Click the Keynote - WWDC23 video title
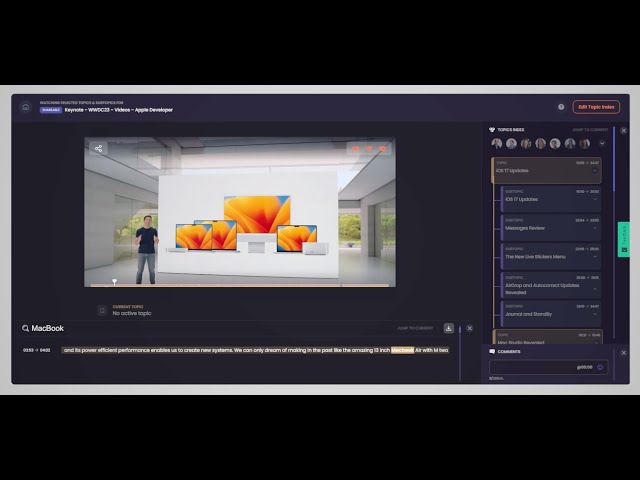The image size is (640, 480). tap(118, 110)
